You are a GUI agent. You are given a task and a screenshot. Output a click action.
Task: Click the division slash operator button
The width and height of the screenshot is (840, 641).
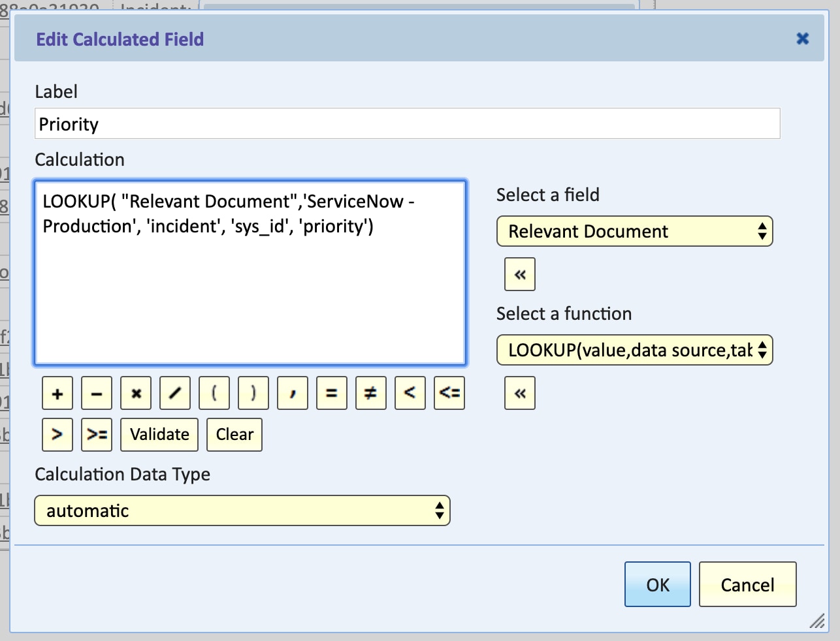click(175, 393)
